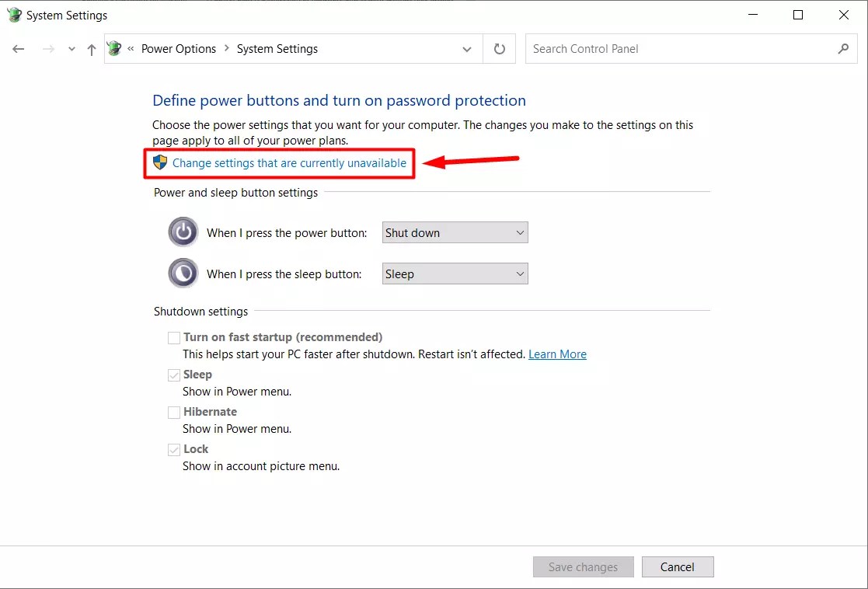Click the sleep button icon
This screenshot has height=589, width=868.
[183, 273]
